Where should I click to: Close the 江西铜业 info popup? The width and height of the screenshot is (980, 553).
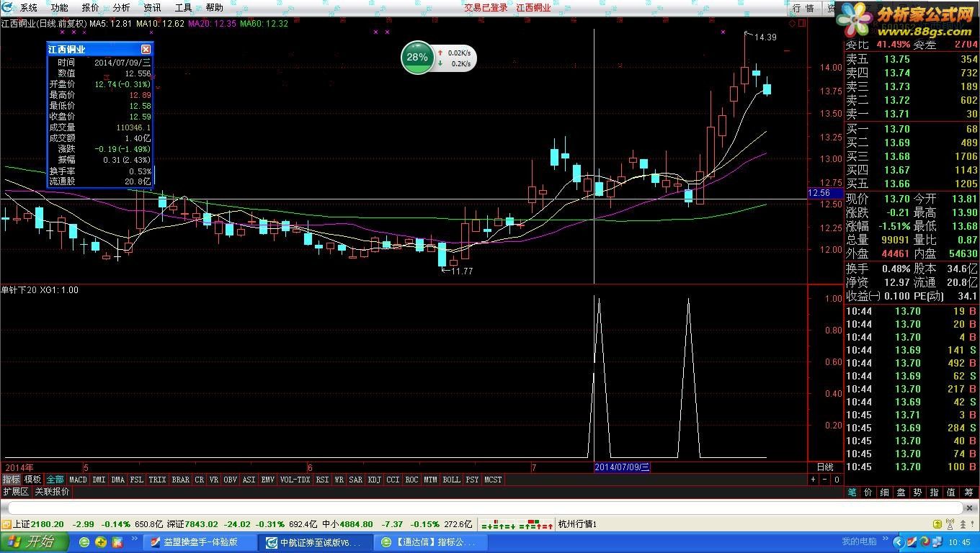click(146, 49)
